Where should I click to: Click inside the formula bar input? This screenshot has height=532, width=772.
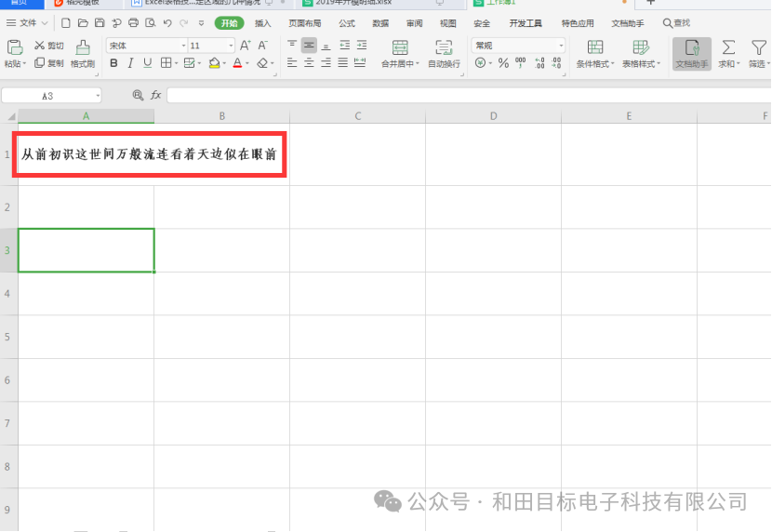pos(469,95)
